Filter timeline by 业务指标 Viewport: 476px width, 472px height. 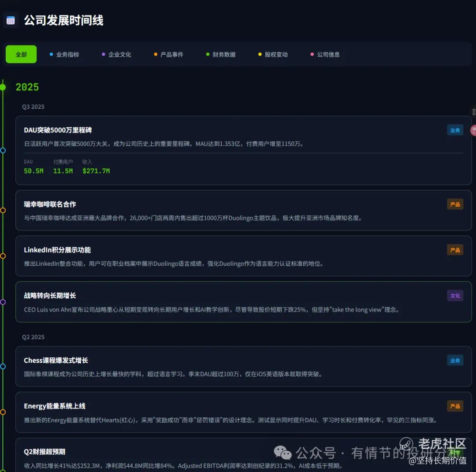(x=64, y=54)
